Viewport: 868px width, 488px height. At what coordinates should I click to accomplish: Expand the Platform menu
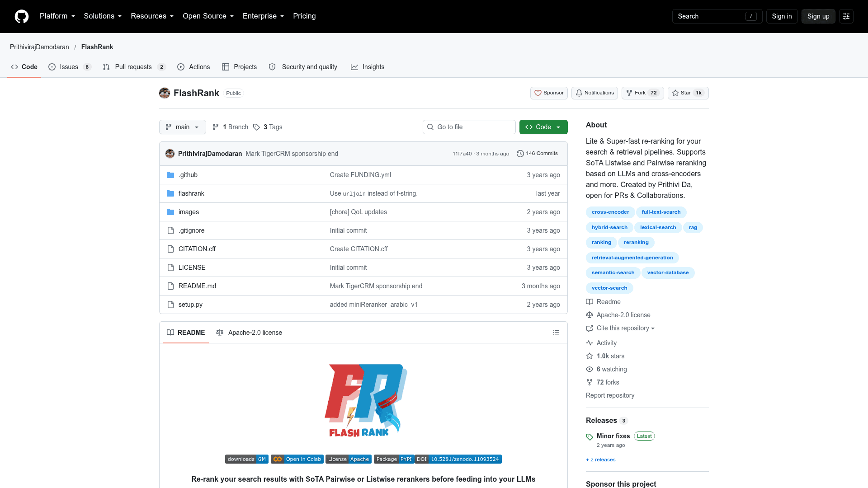[57, 16]
